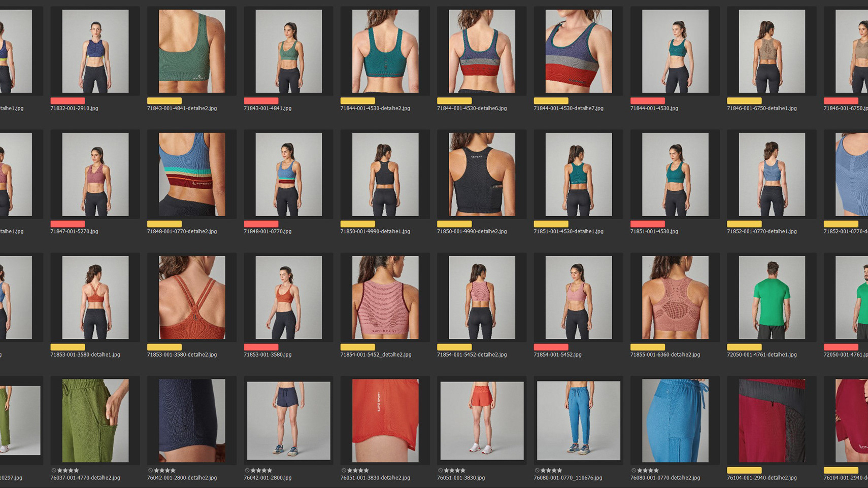Image resolution: width=868 pixels, height=488 pixels.
Task: Click filename 76042-001-2800-detalhe2.jpg
Action: coord(182,478)
